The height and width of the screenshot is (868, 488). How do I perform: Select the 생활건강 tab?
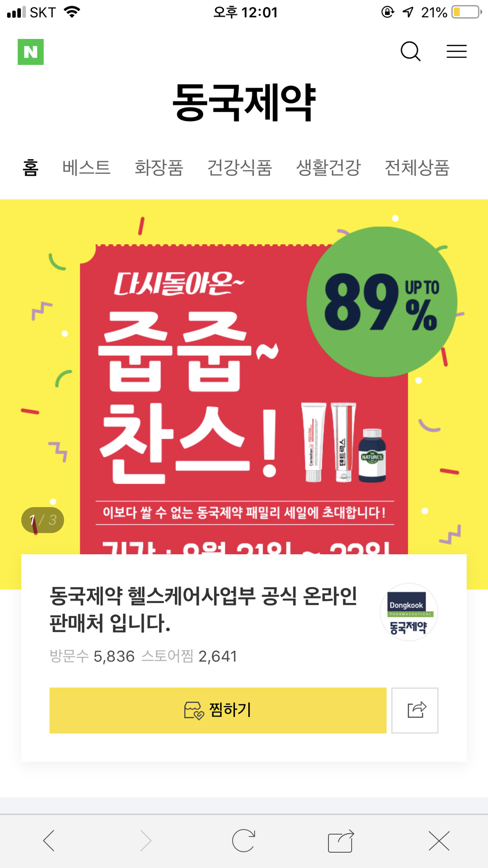(328, 167)
